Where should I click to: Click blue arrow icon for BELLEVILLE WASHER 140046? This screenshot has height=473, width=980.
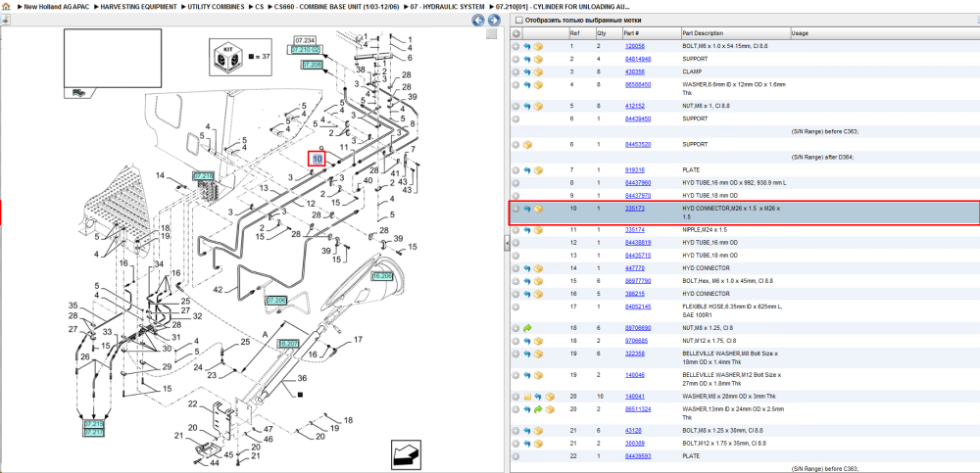click(x=527, y=375)
